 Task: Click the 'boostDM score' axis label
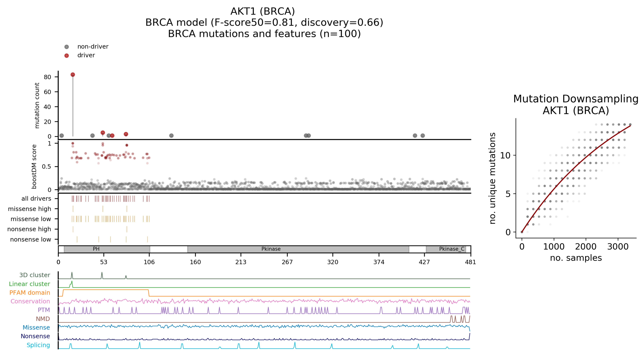pyautogui.click(x=34, y=166)
